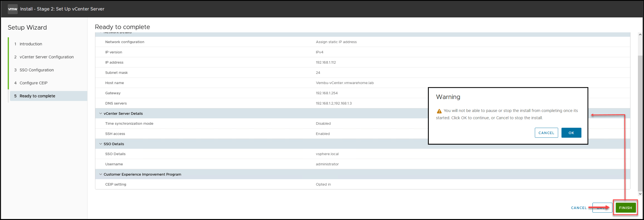Screen dimensions: 644x220
Task: Click the CEIP setting value 'Opted in'
Action: [x=323, y=185]
